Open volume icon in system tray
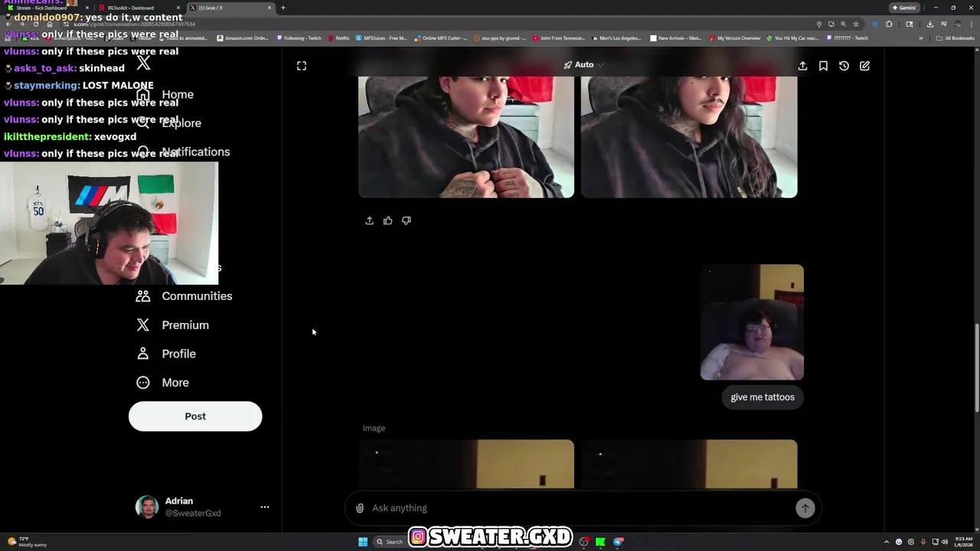This screenshot has height=551, width=980. (x=943, y=542)
